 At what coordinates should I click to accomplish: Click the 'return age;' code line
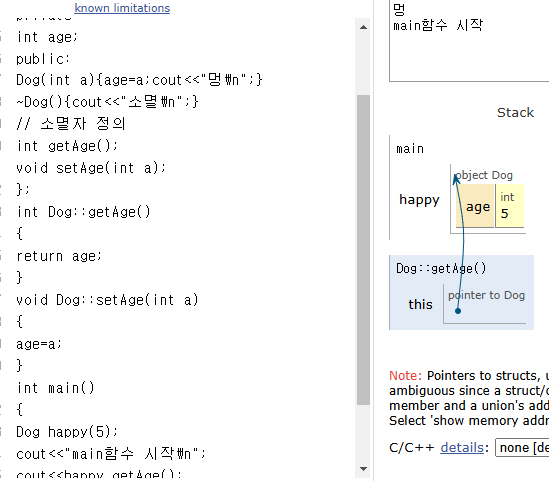tap(59, 256)
